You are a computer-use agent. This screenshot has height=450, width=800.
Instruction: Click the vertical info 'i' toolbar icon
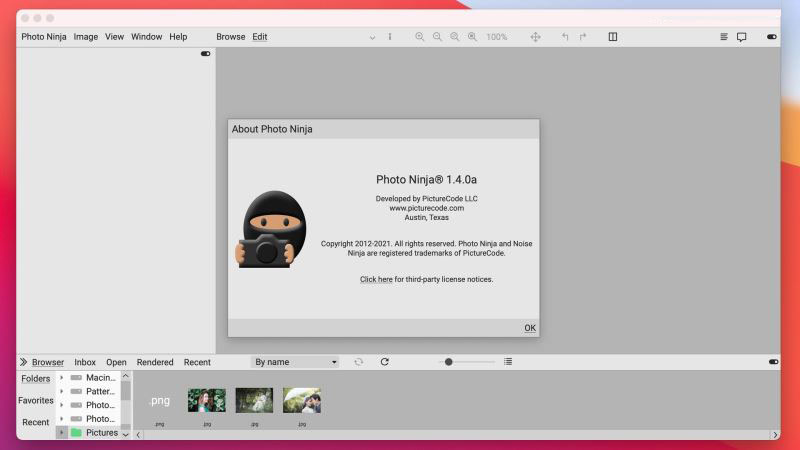tap(390, 37)
